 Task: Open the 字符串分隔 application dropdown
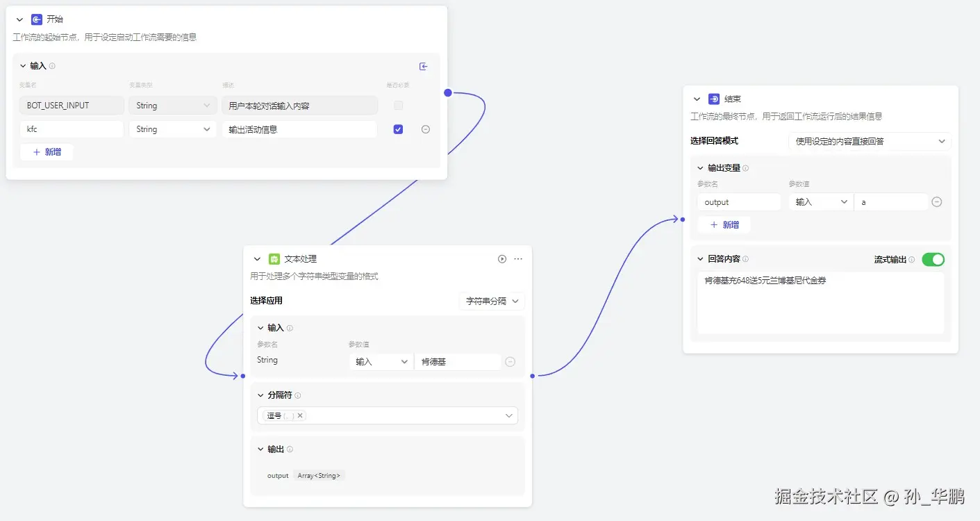tap(491, 301)
